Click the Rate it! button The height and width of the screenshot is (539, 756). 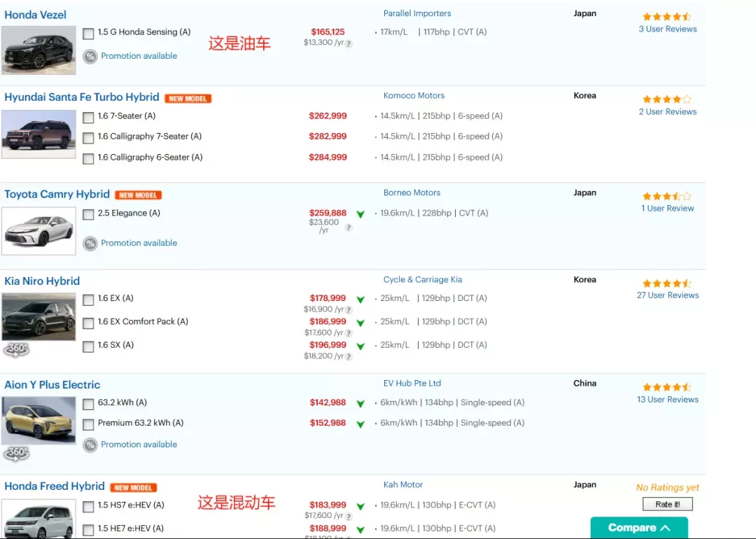tap(668, 504)
